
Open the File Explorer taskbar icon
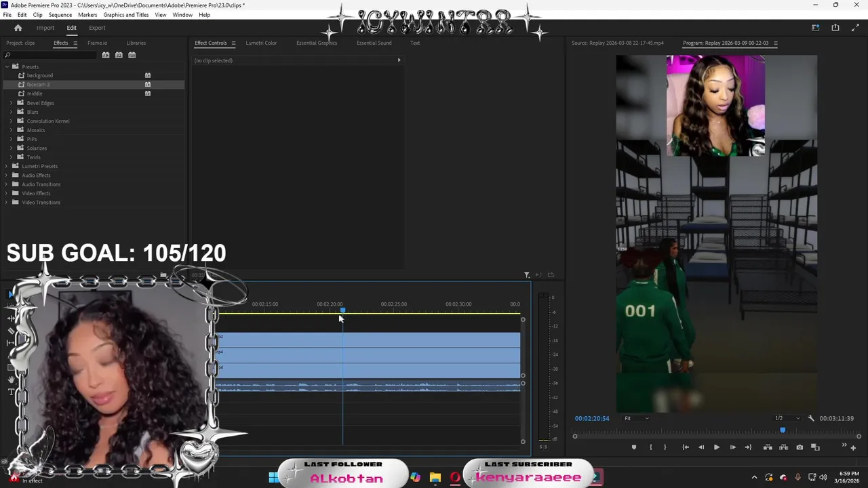point(435,477)
